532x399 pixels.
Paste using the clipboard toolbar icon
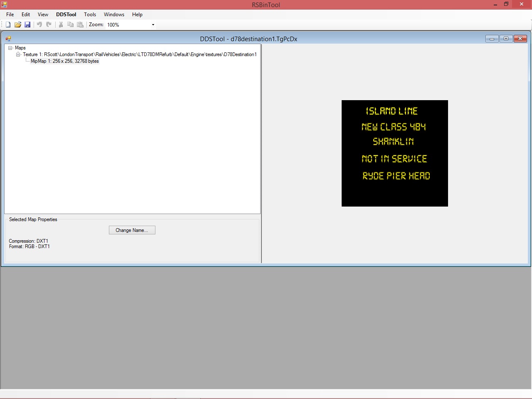point(80,25)
